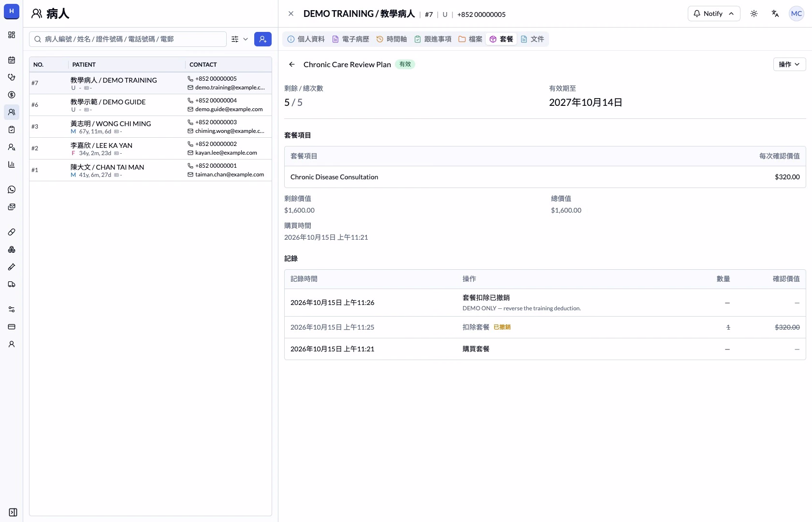Image resolution: width=812 pixels, height=522 pixels.
Task: Click the add new patient button
Action: (x=263, y=39)
